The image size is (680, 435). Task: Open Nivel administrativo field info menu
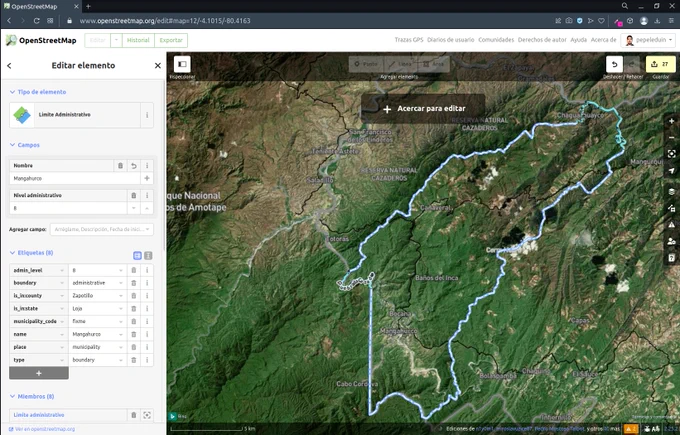147,195
